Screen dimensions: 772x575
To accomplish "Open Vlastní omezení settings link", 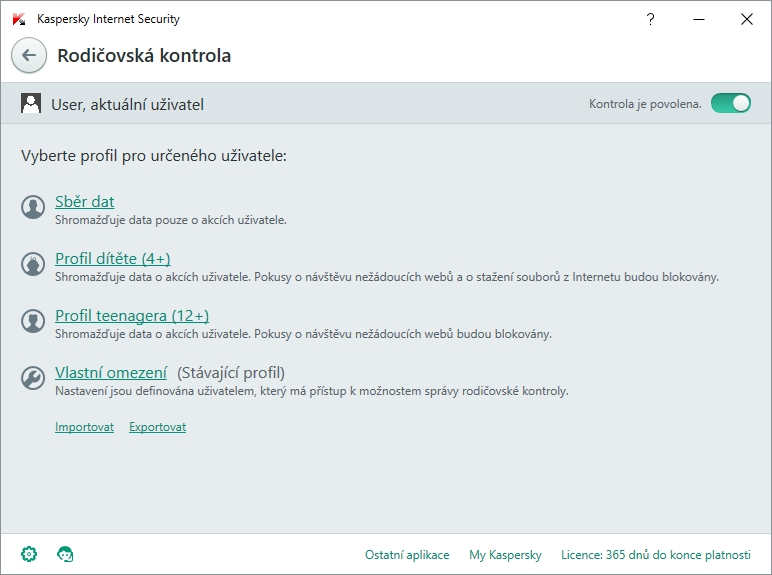I will (111, 373).
